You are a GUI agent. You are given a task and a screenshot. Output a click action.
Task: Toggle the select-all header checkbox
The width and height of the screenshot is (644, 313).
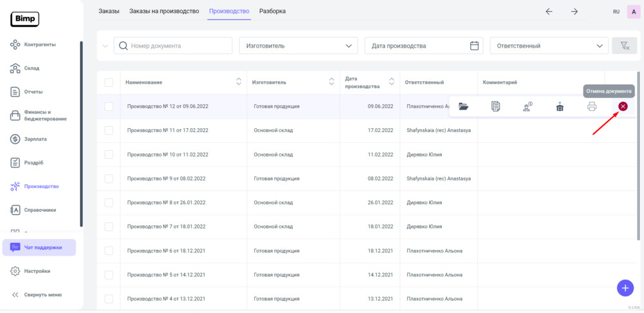[109, 82]
